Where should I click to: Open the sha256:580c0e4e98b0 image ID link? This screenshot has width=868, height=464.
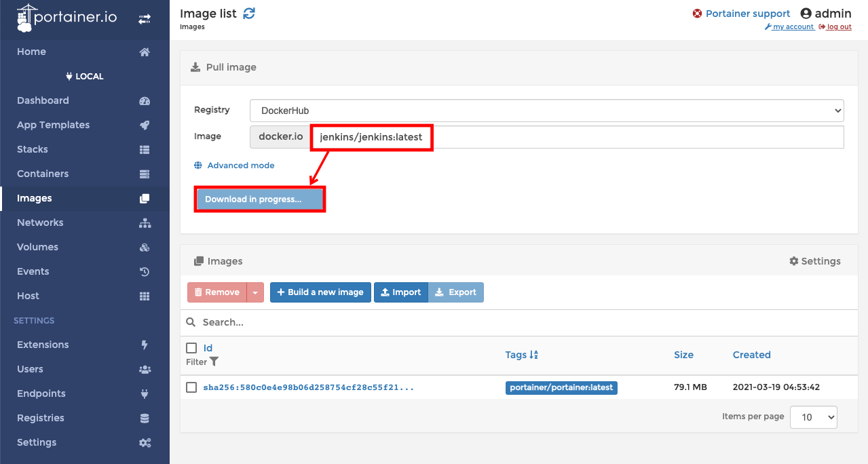[309, 387]
